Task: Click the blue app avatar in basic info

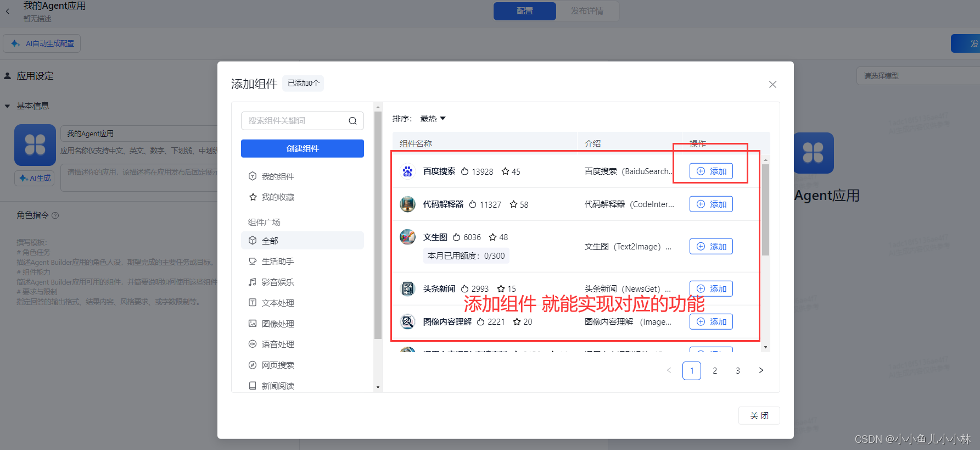Action: point(35,145)
